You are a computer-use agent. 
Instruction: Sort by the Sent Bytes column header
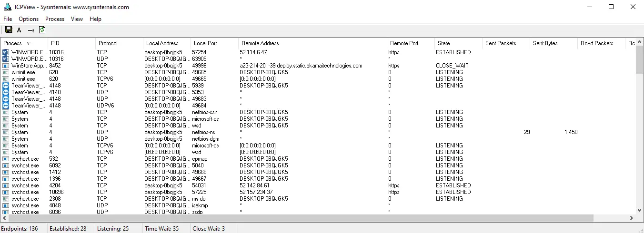click(553, 43)
